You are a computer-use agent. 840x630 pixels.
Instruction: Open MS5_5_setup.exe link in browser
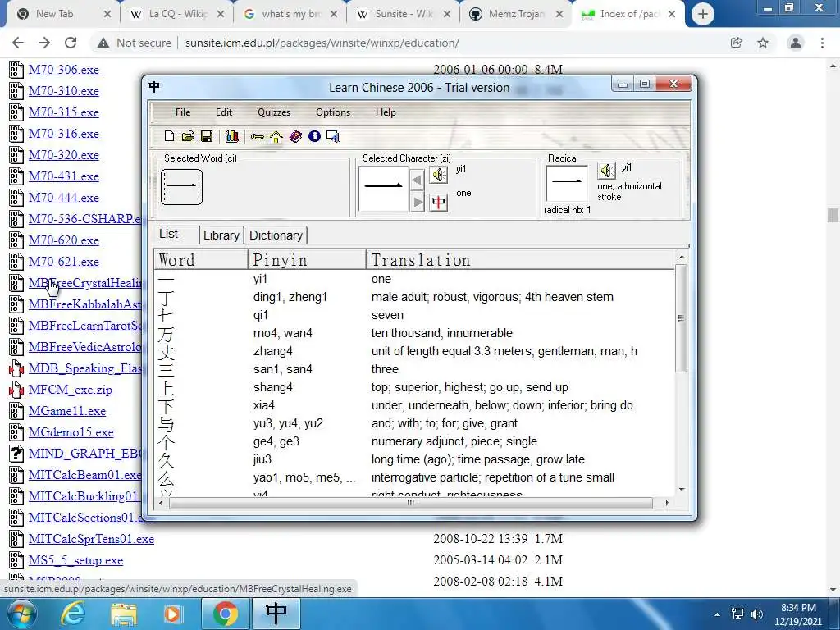pos(75,560)
